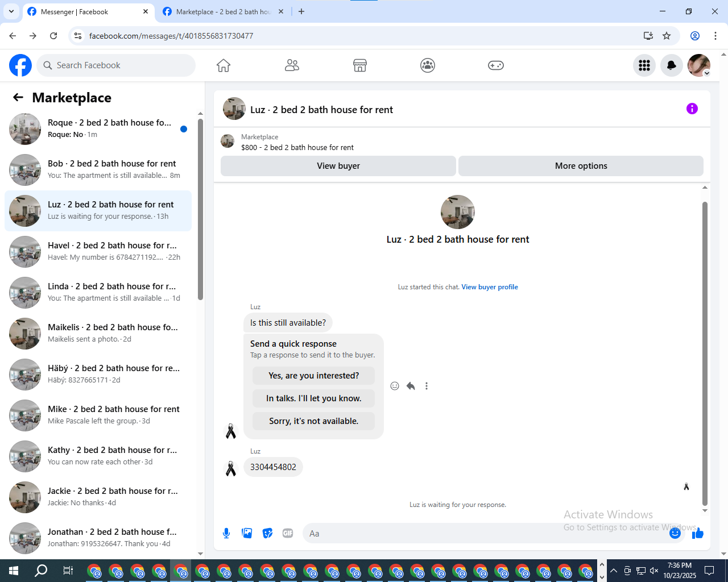
Task: Open the sticker picker icon
Action: [267, 533]
